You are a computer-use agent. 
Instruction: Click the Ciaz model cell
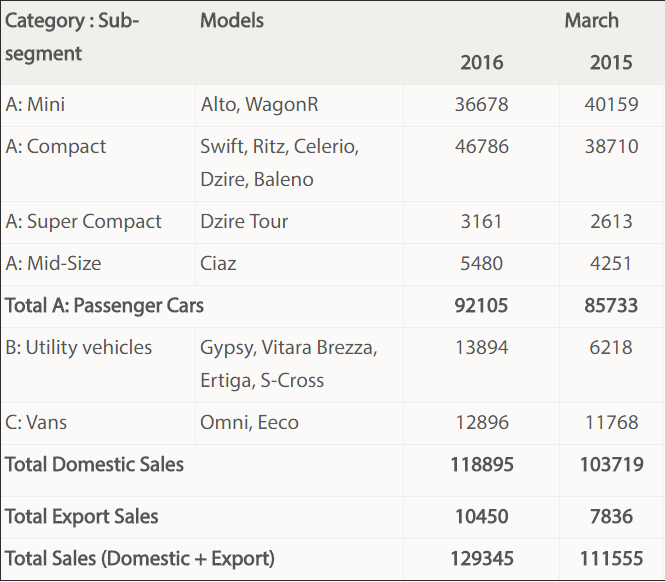219,263
